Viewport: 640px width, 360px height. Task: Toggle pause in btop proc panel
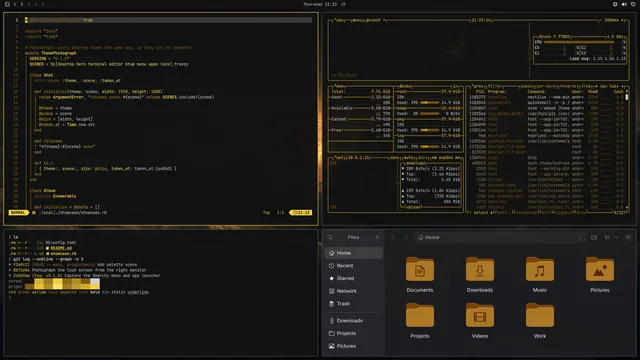click(x=526, y=86)
